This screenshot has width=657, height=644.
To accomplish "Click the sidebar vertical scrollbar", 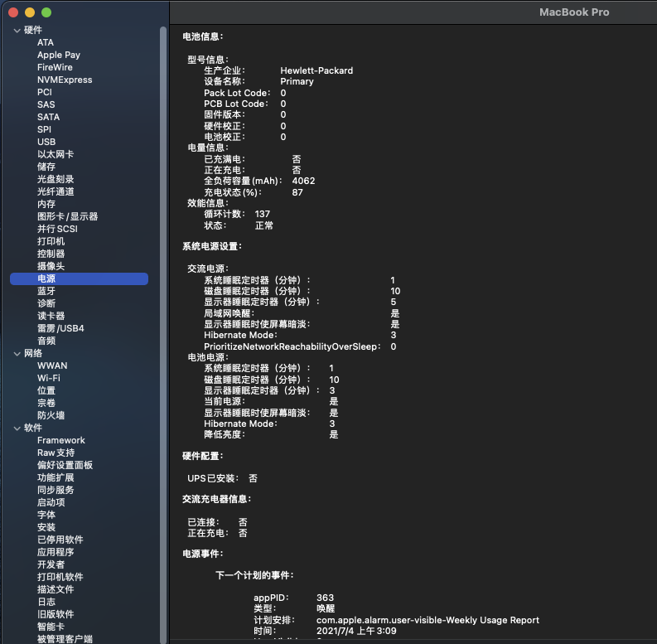I will coord(163,335).
